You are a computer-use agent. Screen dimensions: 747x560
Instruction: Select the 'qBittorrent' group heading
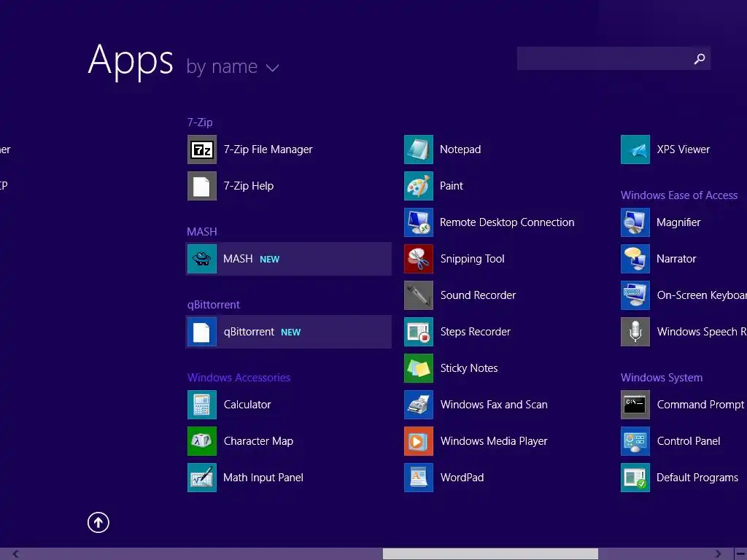coord(214,305)
